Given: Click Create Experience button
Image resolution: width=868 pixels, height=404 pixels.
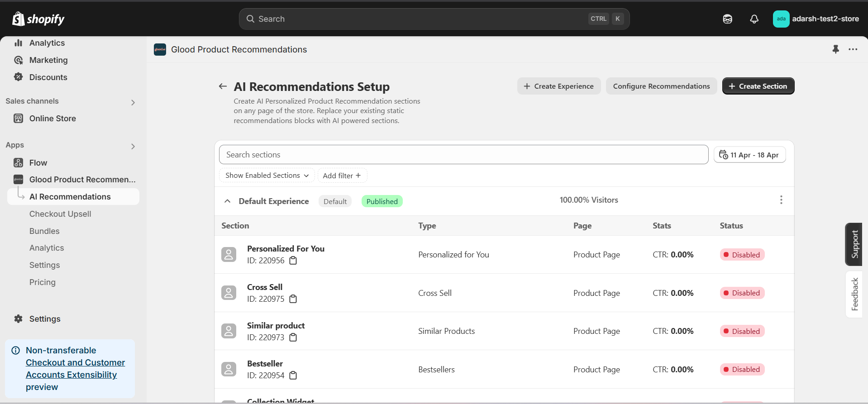Looking at the screenshot, I should [x=559, y=86].
